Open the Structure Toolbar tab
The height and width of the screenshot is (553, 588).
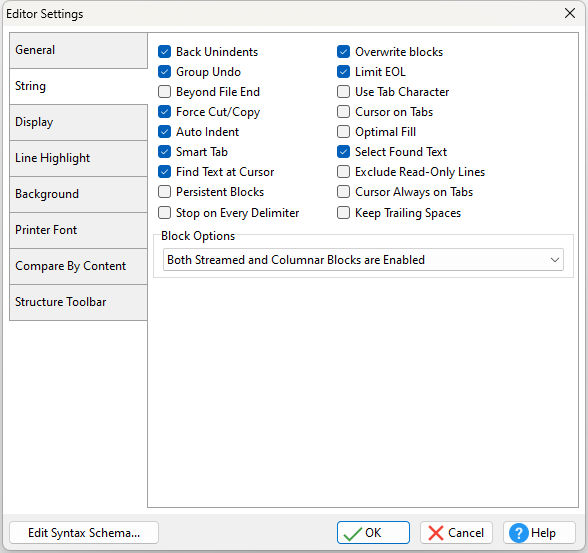coord(78,302)
